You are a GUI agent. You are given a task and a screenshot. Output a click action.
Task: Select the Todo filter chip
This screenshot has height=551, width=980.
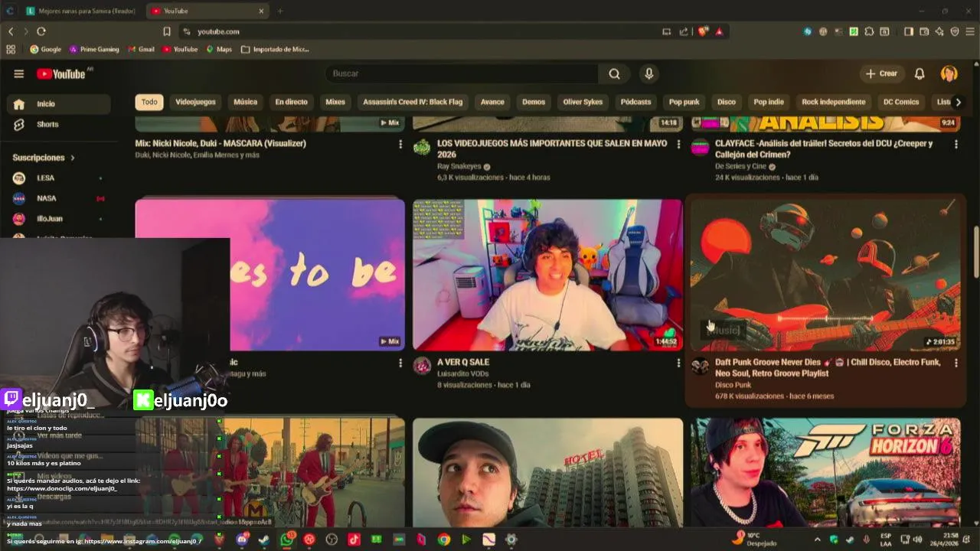pyautogui.click(x=149, y=102)
